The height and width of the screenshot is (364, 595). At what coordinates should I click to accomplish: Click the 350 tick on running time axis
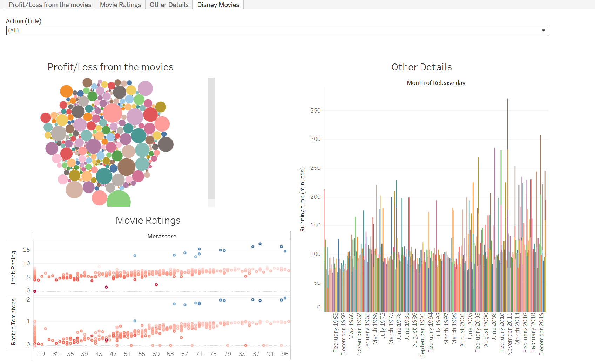click(315, 110)
